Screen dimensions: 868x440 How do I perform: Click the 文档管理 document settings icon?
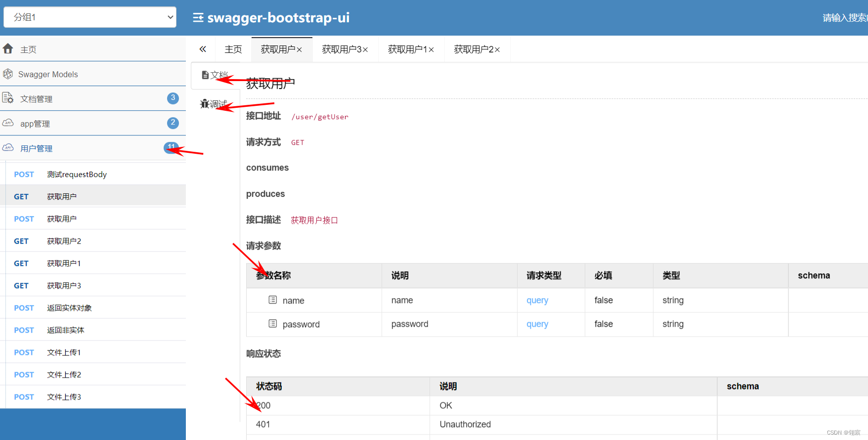[x=8, y=98]
